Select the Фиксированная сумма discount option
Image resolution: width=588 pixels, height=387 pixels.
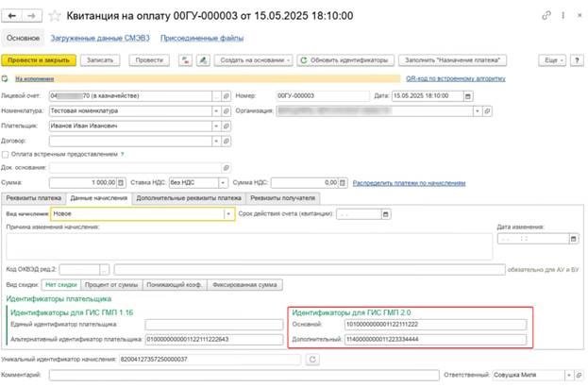pos(244,285)
